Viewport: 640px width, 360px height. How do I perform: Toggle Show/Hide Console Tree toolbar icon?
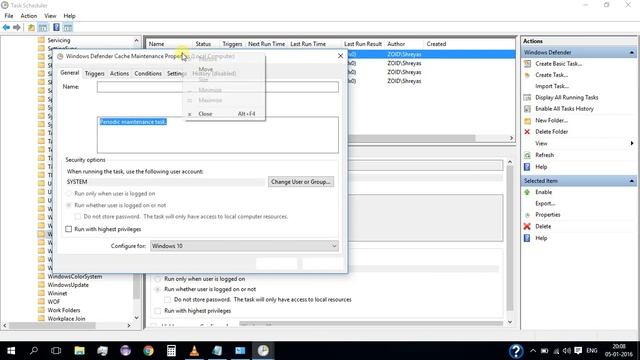(43, 27)
